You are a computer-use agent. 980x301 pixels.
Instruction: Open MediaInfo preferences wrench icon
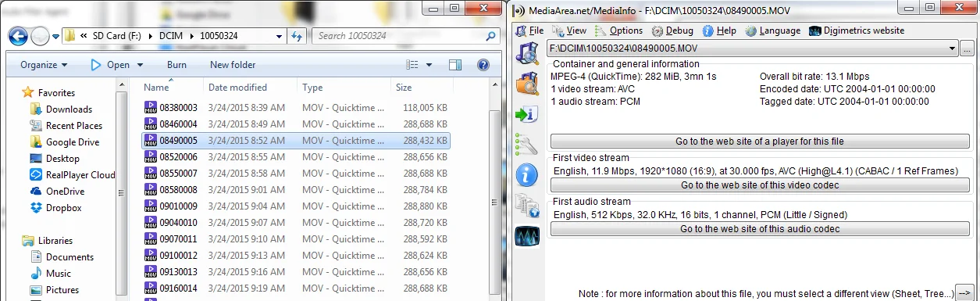pyautogui.click(x=526, y=145)
